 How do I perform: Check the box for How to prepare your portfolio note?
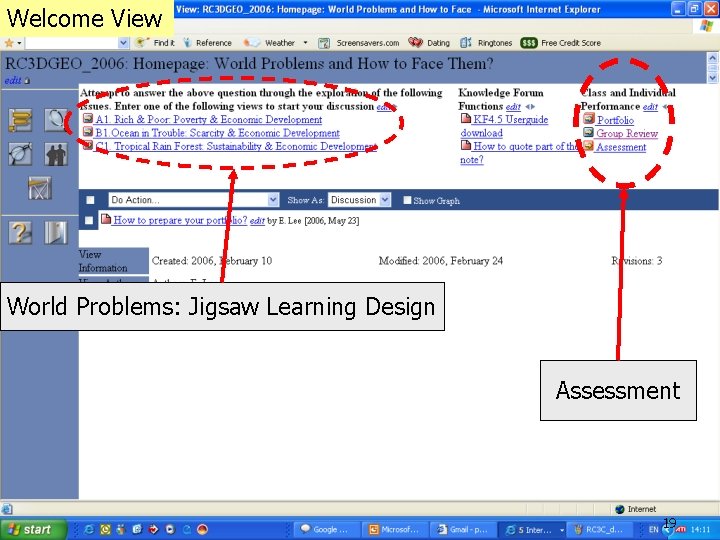tap(89, 220)
